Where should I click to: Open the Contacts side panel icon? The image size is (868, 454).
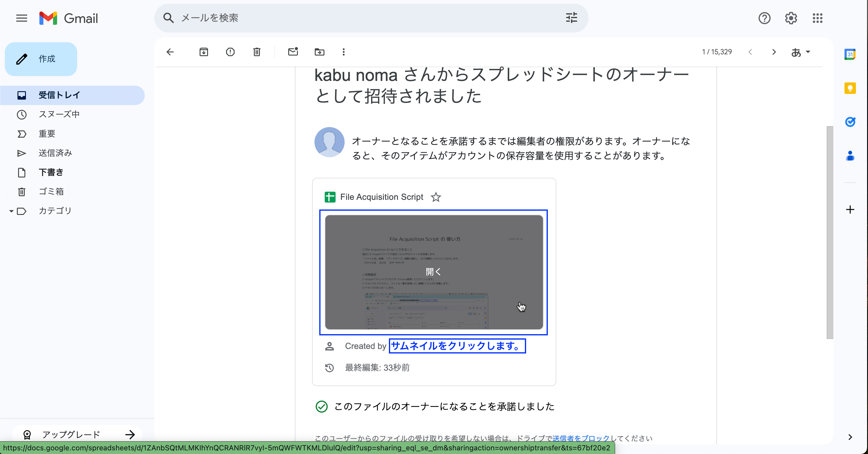tap(850, 155)
